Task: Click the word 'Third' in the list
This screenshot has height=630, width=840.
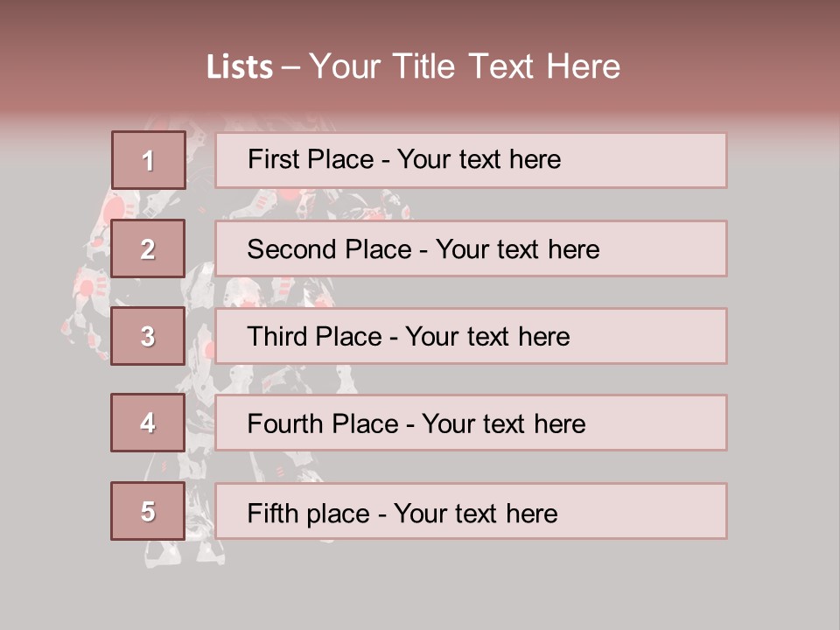Action: coord(278,337)
